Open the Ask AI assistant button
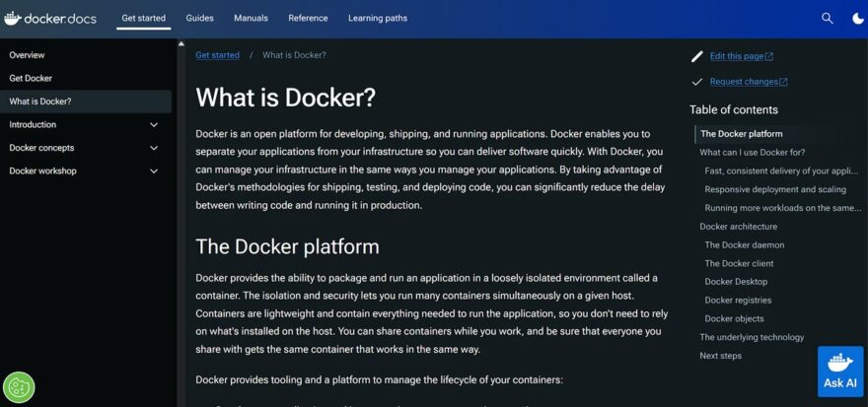 click(839, 372)
